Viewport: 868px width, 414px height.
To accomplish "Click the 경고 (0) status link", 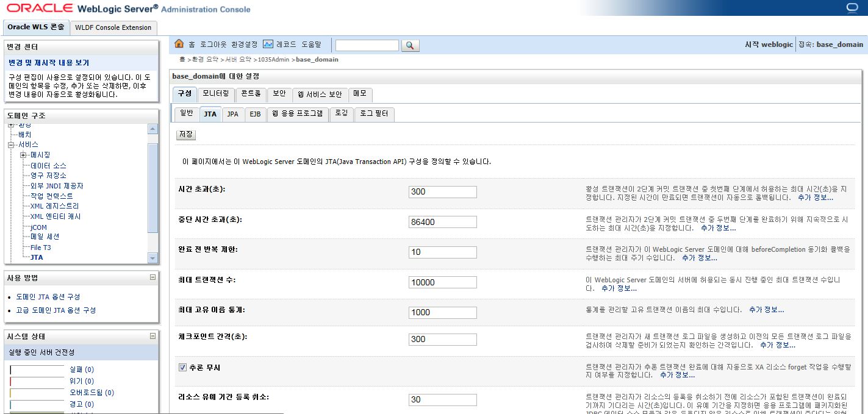I will point(82,404).
